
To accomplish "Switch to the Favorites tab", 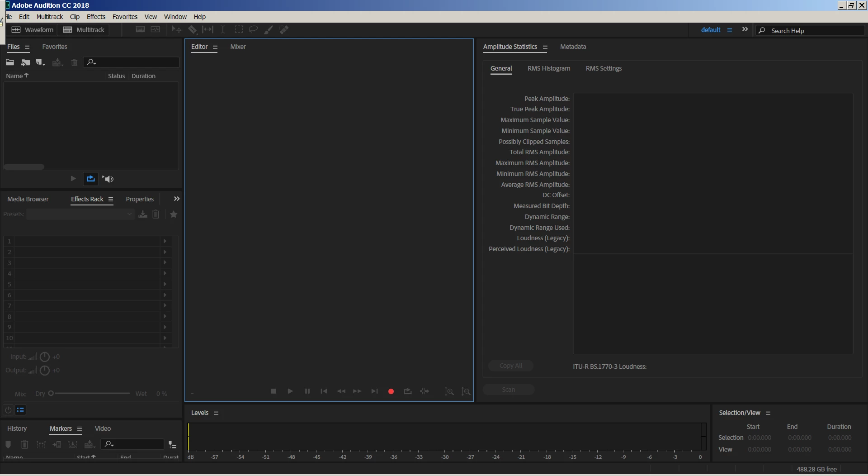I will click(x=55, y=47).
